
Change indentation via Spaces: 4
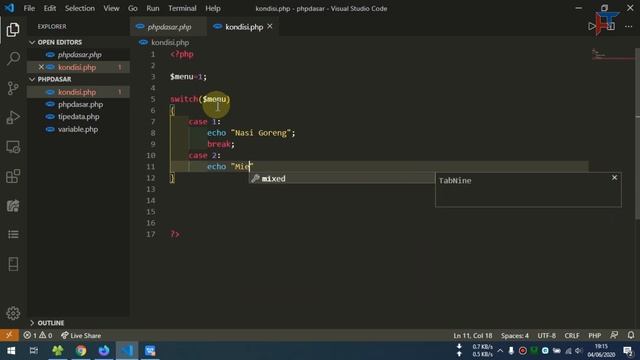[x=515, y=336]
